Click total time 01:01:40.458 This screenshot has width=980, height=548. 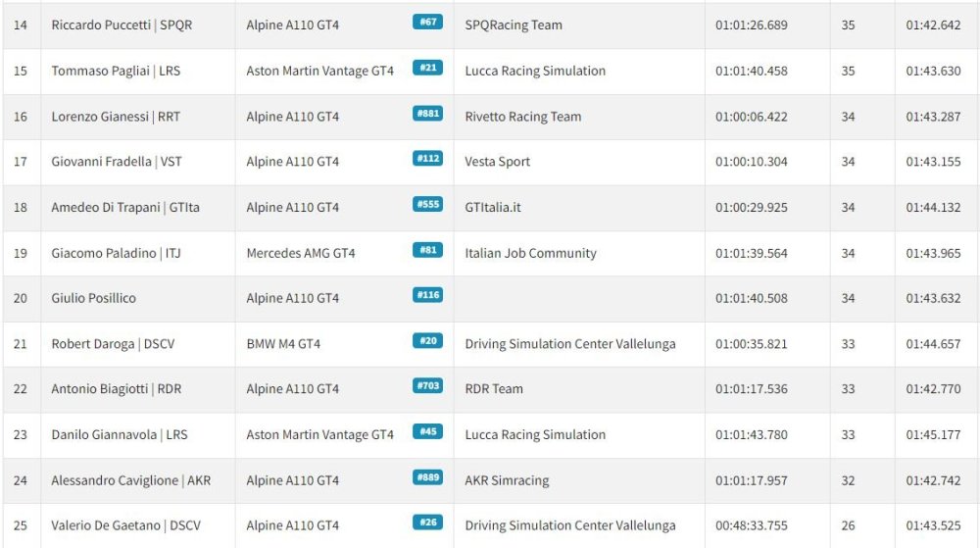coord(752,71)
